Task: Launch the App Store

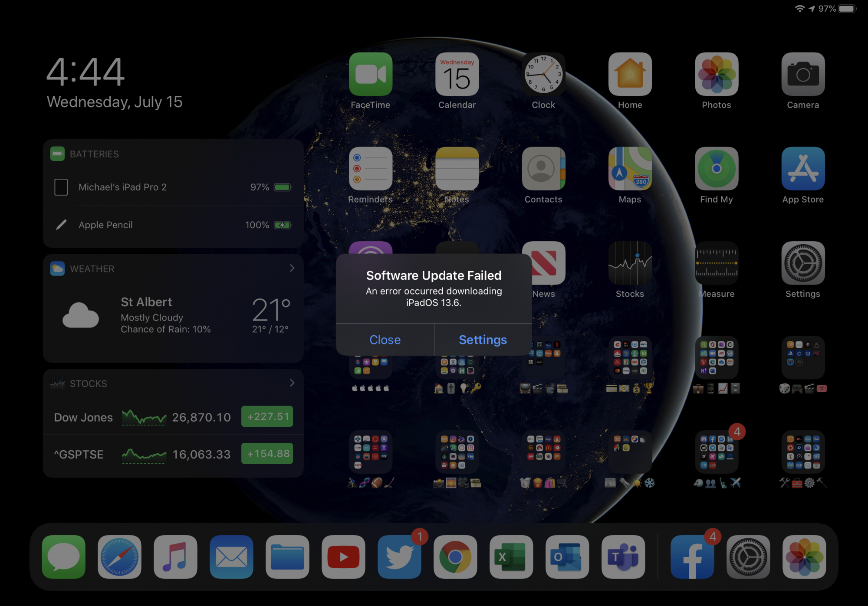Action: point(802,169)
